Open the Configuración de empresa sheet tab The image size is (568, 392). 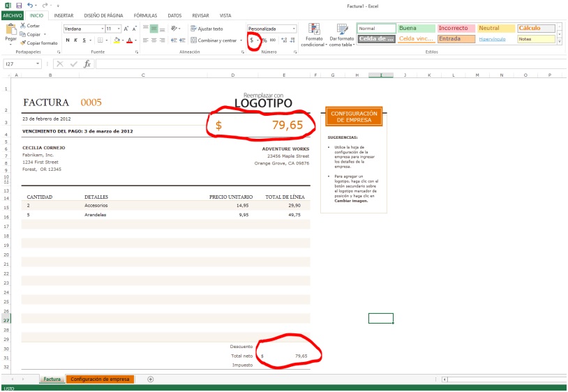click(100, 379)
